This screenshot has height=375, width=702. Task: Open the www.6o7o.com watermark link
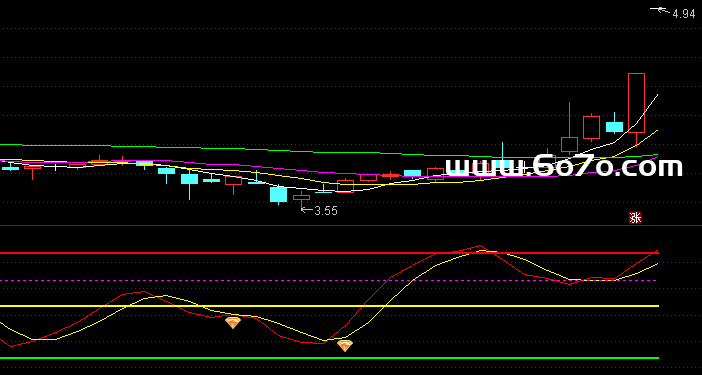click(x=564, y=166)
